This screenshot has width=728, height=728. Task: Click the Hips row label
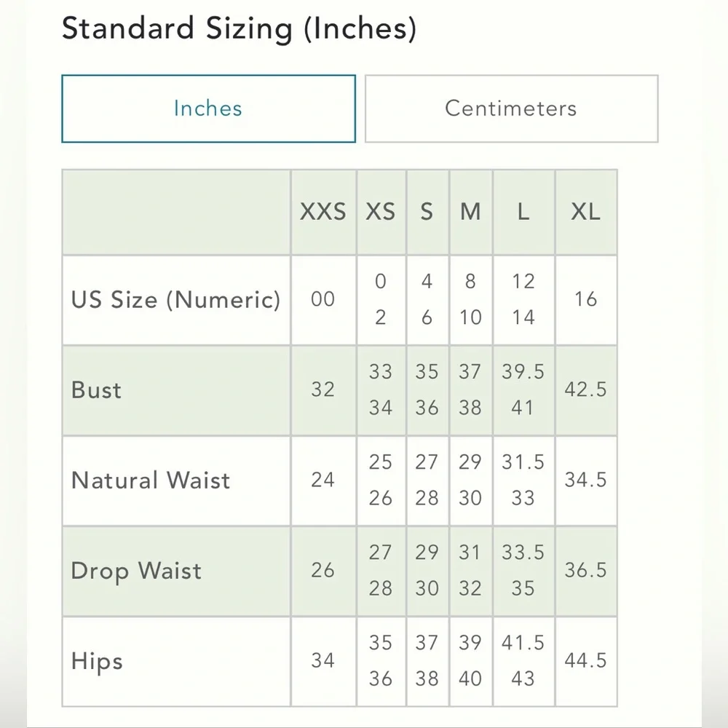[x=97, y=661]
